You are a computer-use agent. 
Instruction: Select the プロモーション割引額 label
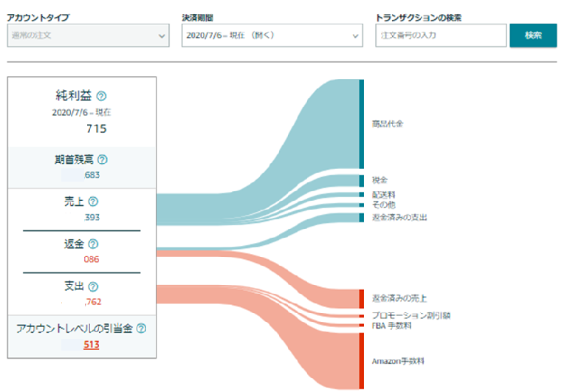coord(410,315)
